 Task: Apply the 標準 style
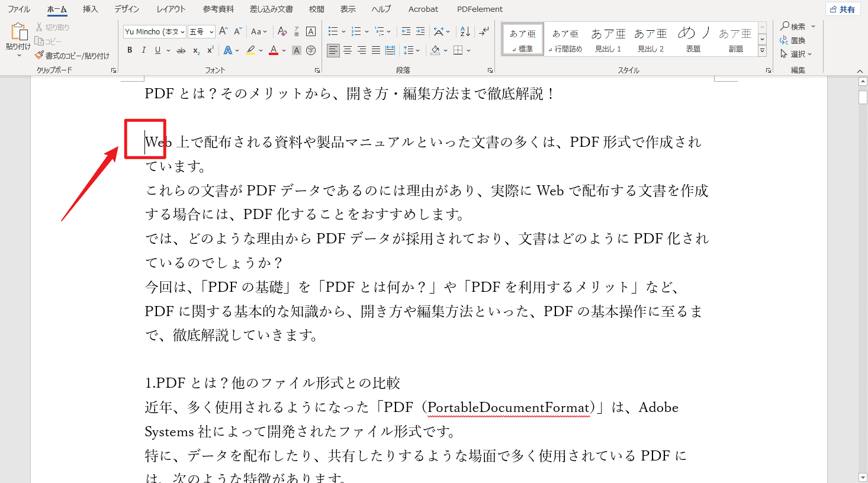(x=522, y=39)
